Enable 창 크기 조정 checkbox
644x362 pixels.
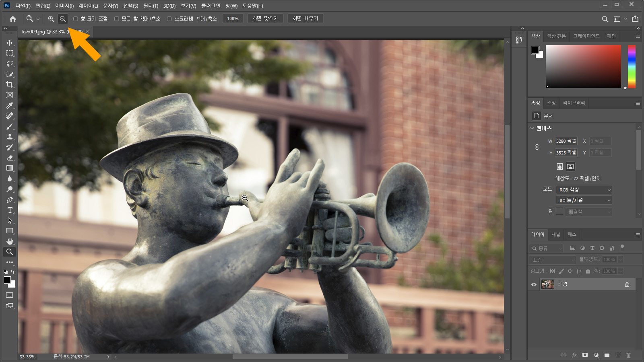pos(75,19)
